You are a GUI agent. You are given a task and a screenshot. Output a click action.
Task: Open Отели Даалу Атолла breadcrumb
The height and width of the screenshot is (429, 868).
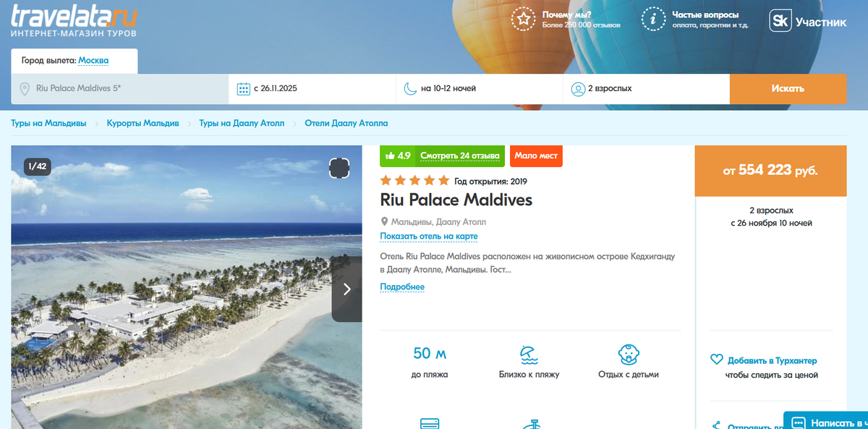[346, 123]
